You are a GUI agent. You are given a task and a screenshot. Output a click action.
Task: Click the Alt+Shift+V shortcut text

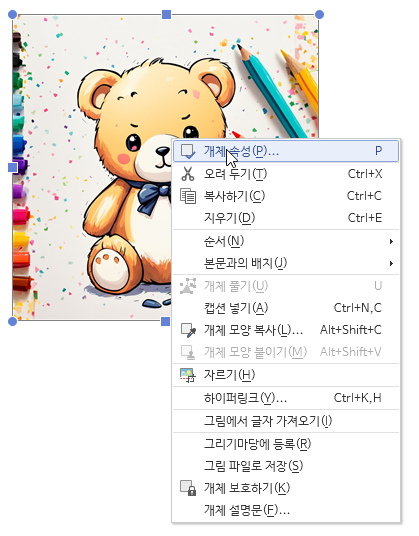click(x=351, y=352)
